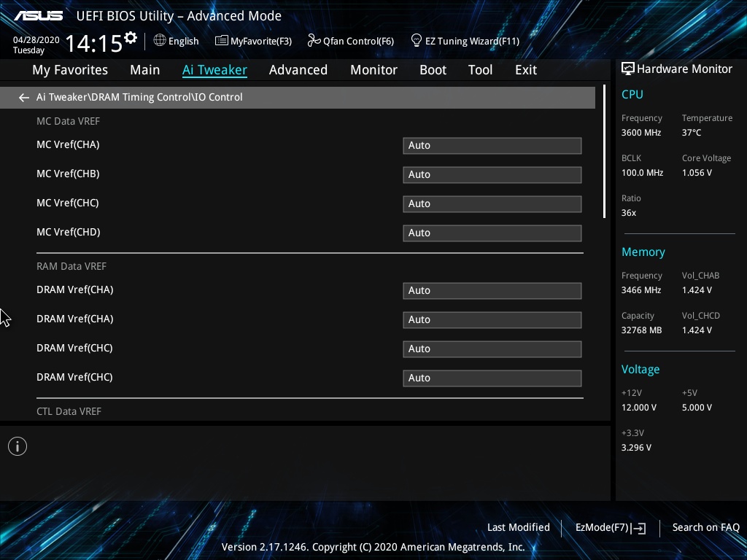Image resolution: width=747 pixels, height=560 pixels.
Task: Click the CPU temperature value 37°C
Action: point(692,133)
